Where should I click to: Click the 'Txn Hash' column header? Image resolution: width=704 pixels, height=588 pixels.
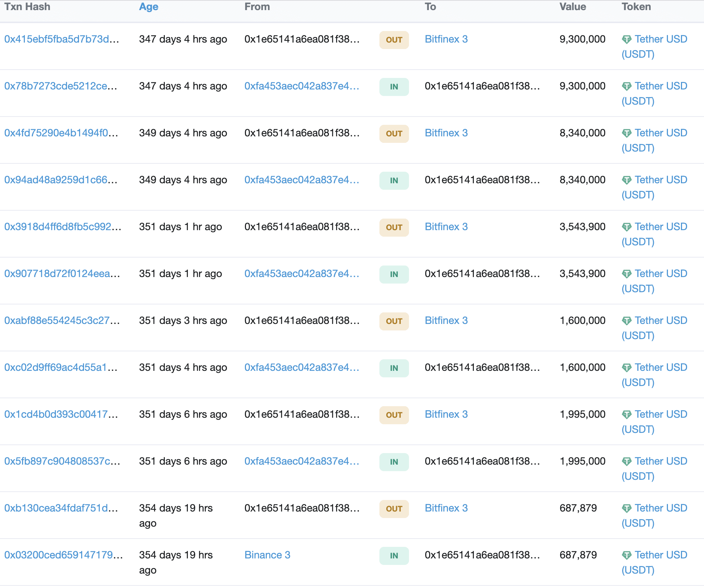click(27, 7)
